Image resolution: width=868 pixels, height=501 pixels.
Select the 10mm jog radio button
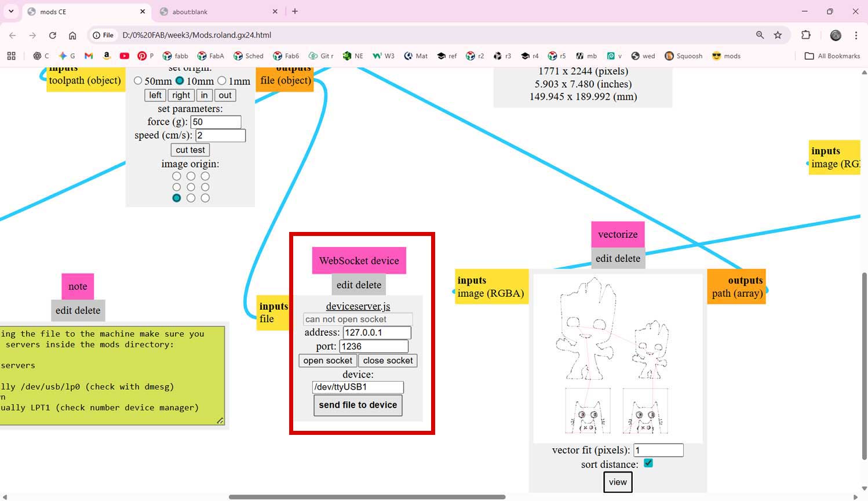(180, 81)
